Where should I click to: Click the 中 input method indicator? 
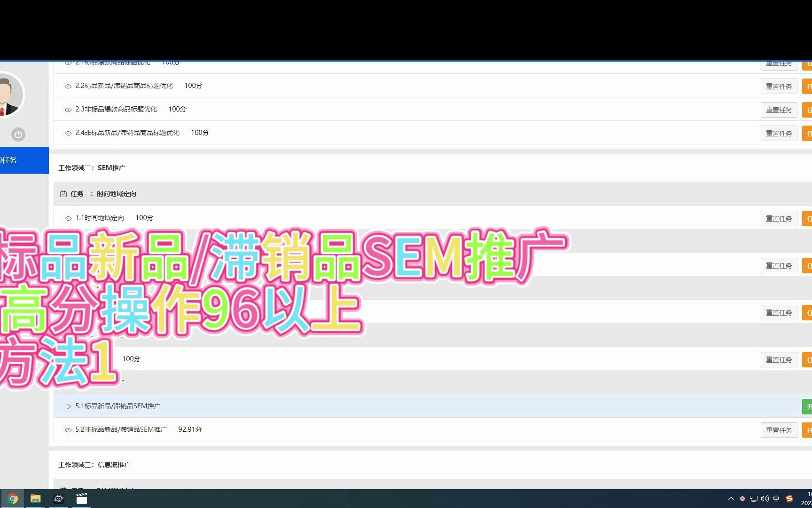[776, 499]
